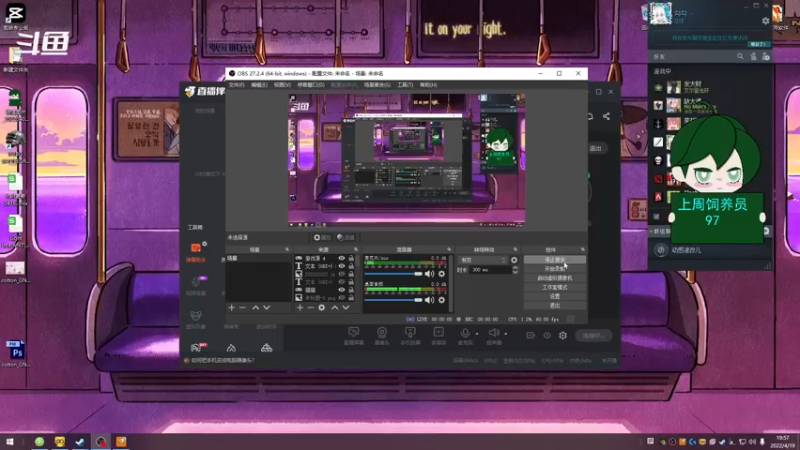Image resolution: width=800 pixels, height=450 pixels.
Task: Open the OBS icon on the taskbar
Action: tap(101, 441)
